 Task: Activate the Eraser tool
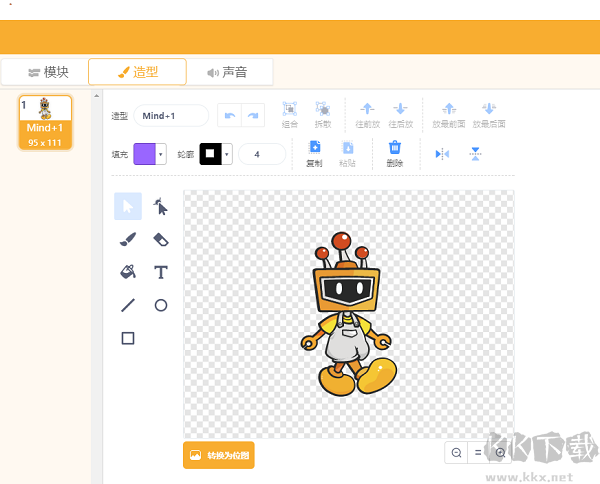(x=161, y=240)
